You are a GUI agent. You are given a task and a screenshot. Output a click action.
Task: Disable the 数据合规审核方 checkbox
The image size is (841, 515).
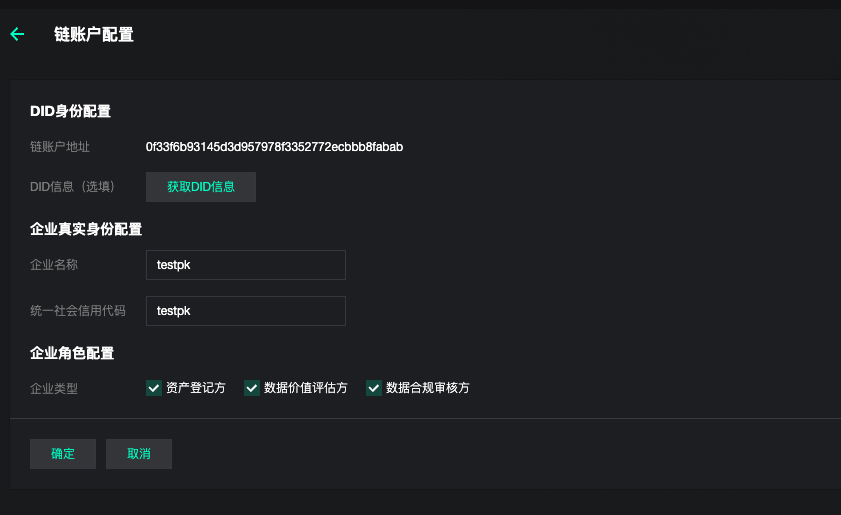(x=374, y=388)
